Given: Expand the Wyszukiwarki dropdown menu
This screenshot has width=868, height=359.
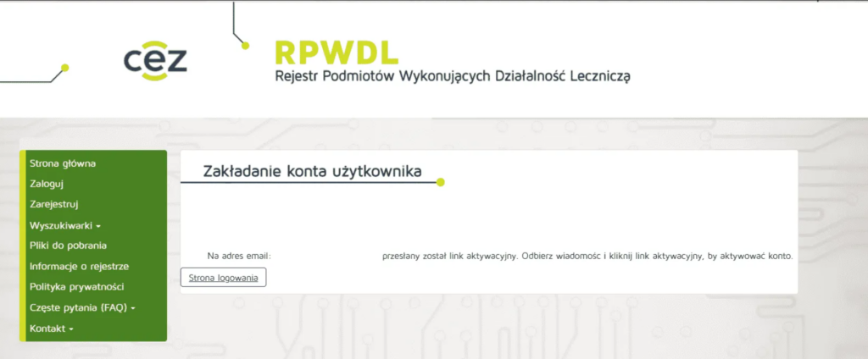Looking at the screenshot, I should [x=65, y=225].
